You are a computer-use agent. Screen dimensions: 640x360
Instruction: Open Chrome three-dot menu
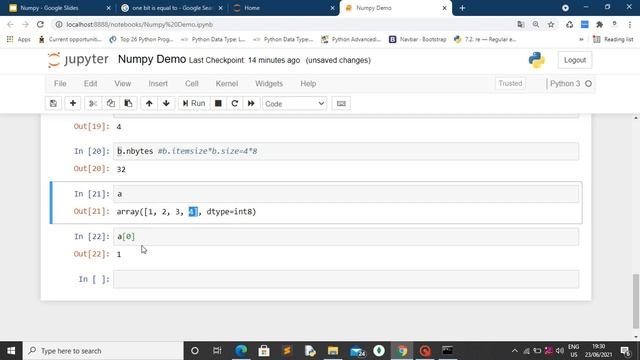click(x=630, y=24)
